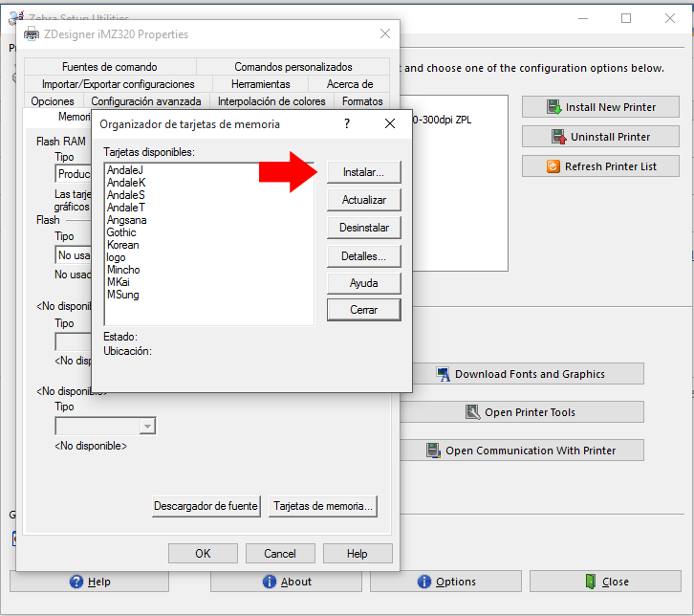Viewport: 694px width, 616px height.
Task: Select logo in the card list
Action: 116,257
